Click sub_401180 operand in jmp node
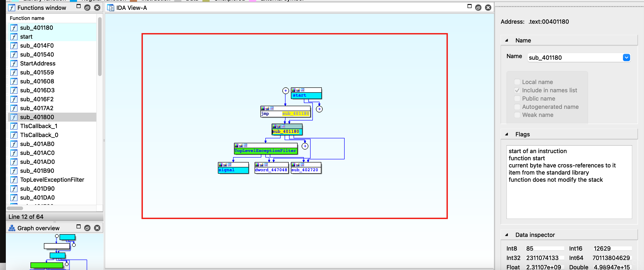Screen dimensions: 644x270 [x=296, y=114]
